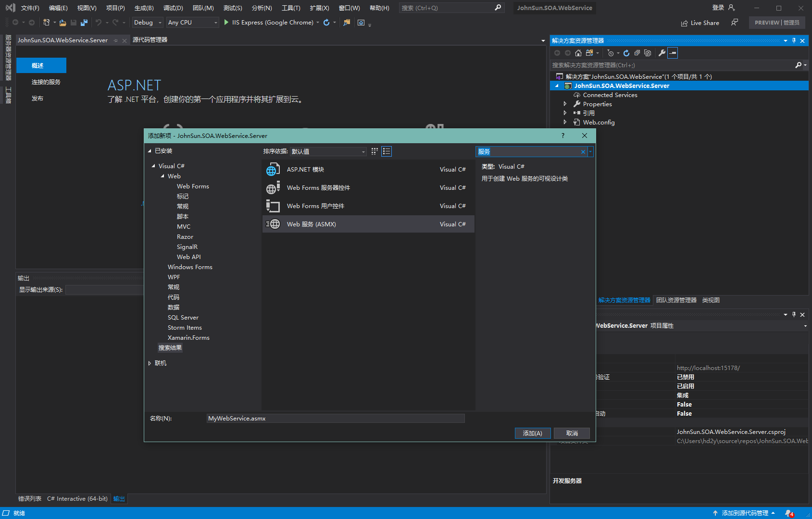Image resolution: width=812 pixels, height=519 pixels.
Task: Collapse the installed (已安装) category
Action: point(150,151)
